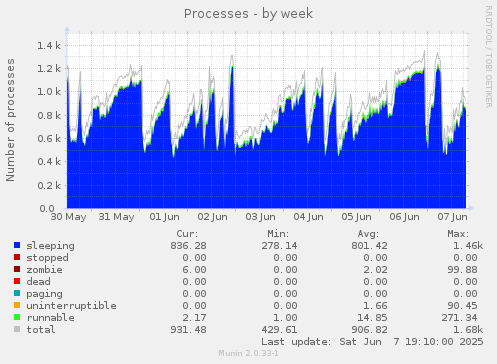The height and width of the screenshot is (364, 497).
Task: Click the '06 Jun' x-axis label
Action: 404,217
